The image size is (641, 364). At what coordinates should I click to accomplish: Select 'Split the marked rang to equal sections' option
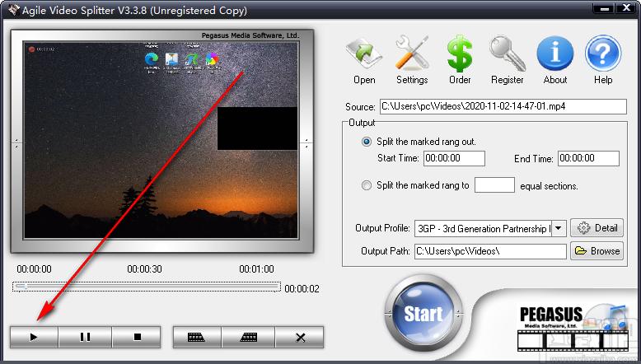click(x=367, y=185)
